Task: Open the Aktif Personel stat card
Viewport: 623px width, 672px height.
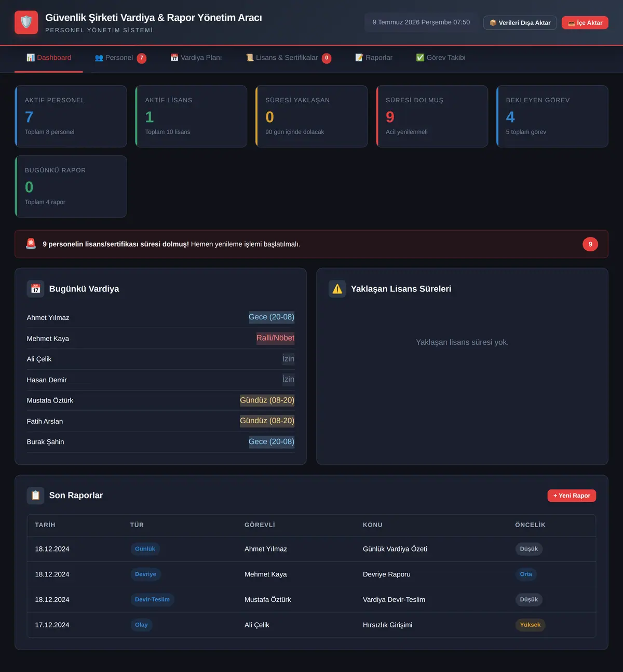Action: (71, 116)
